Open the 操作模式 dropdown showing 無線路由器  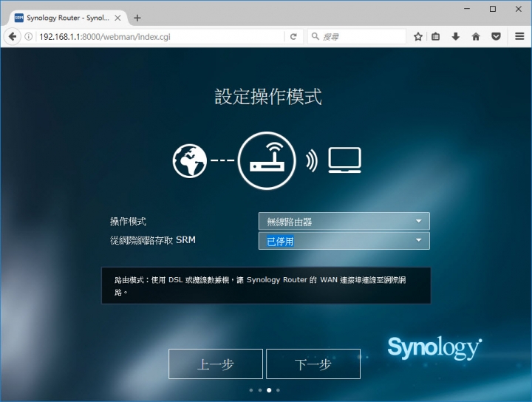344,222
